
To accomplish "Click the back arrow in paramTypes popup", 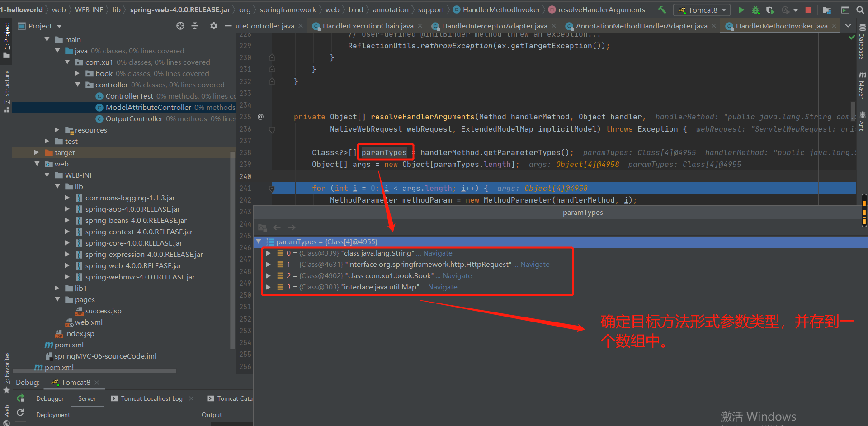I will (277, 227).
